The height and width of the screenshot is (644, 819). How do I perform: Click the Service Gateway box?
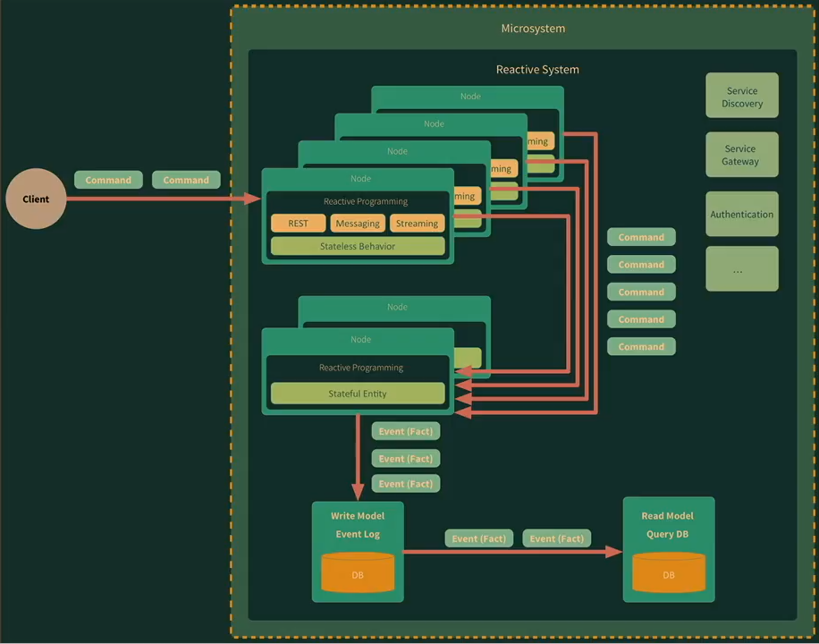click(742, 155)
